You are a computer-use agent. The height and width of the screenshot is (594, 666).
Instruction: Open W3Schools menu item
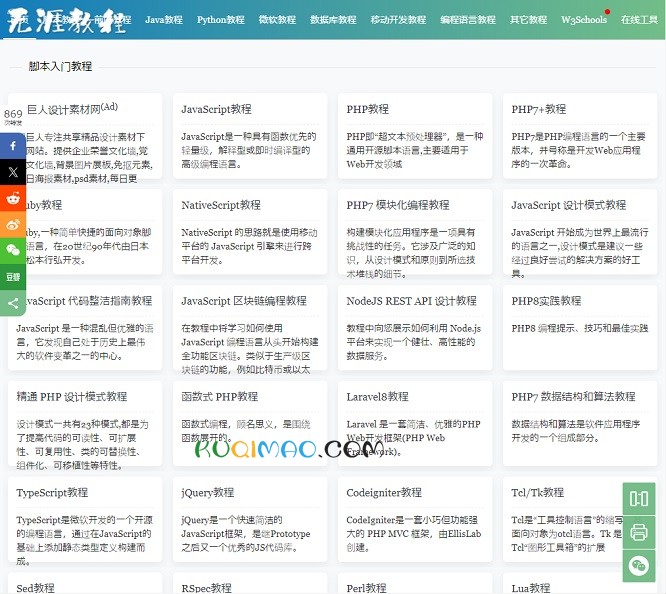[x=584, y=20]
